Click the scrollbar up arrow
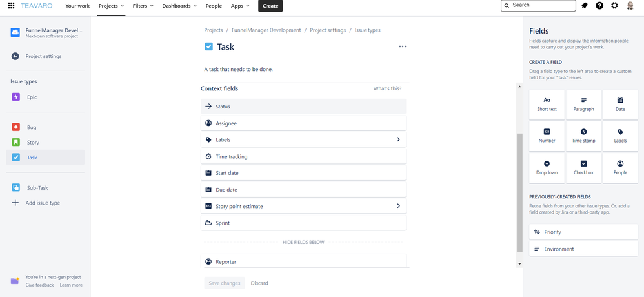The height and width of the screenshot is (297, 644). [x=519, y=87]
